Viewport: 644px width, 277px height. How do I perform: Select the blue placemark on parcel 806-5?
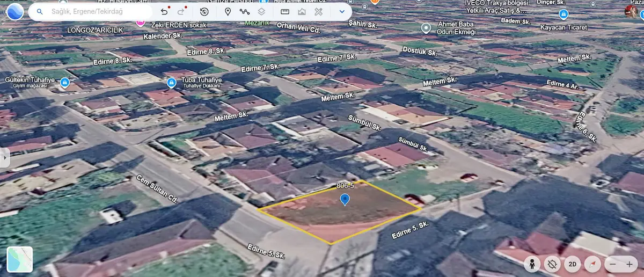345,200
